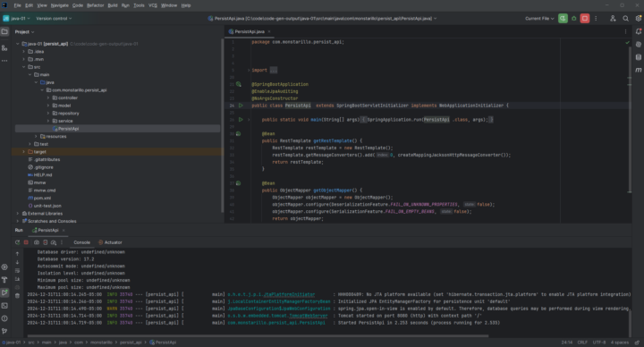Open Notifications bell icon
This screenshot has width=644, height=347.
(639, 31)
